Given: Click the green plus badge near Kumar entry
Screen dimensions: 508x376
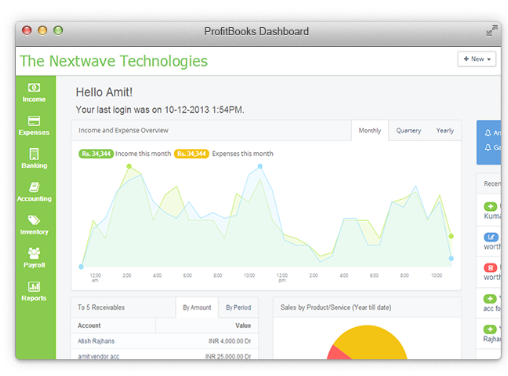Looking at the screenshot, I should pos(490,207).
